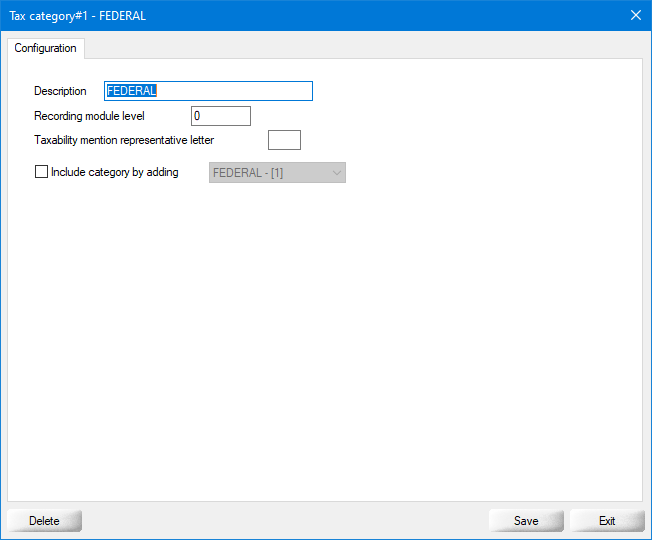The image size is (652, 540).
Task: Toggle via the Include category by adding text
Action: (114, 172)
